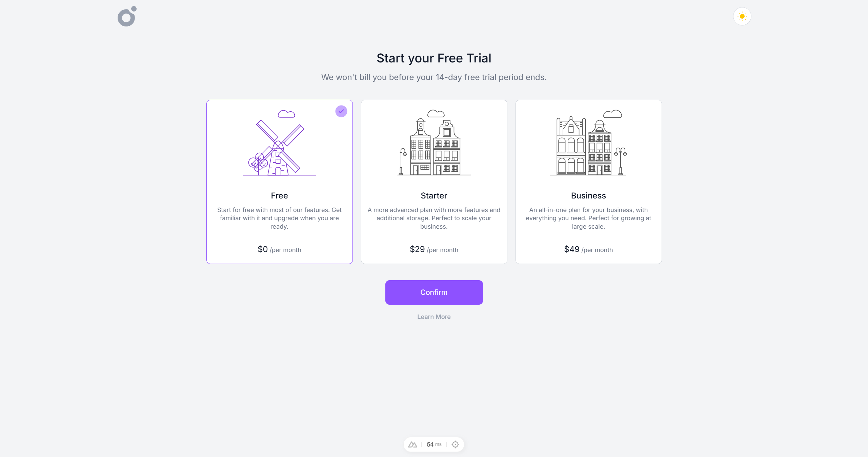Toggle the sun theme switch
Screen dimensions: 868x457
(x=742, y=16)
